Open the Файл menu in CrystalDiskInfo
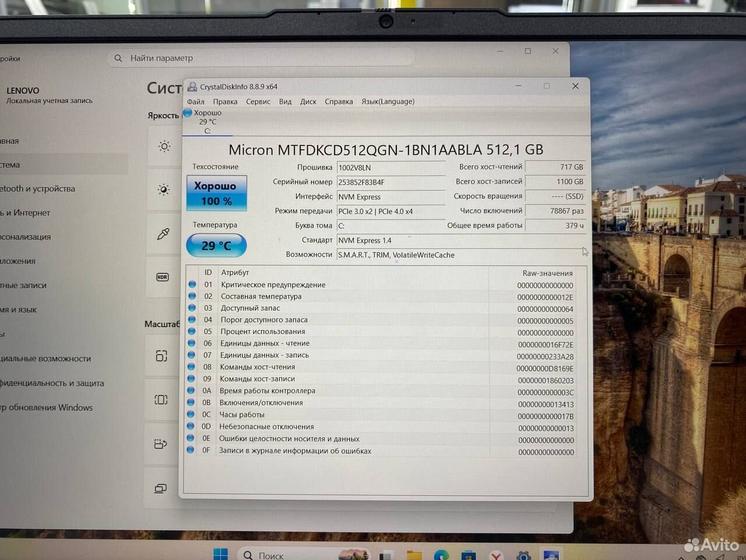 (195, 101)
